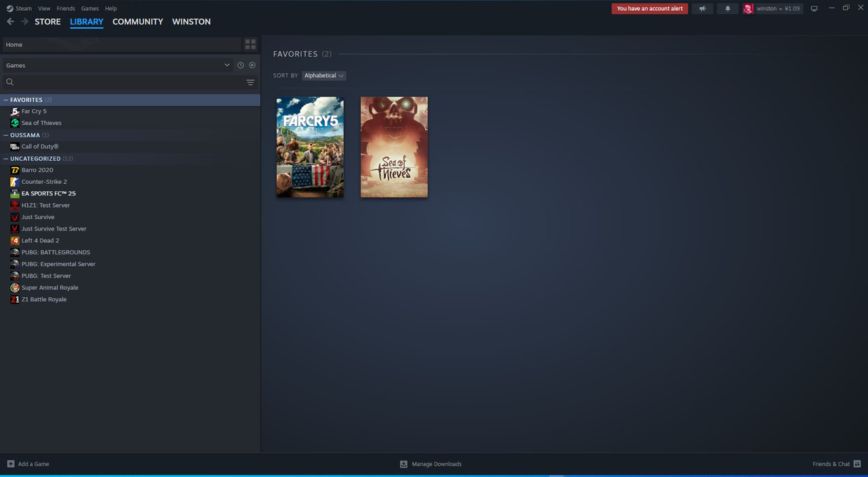
Task: Click the account alert button
Action: pyautogui.click(x=650, y=9)
